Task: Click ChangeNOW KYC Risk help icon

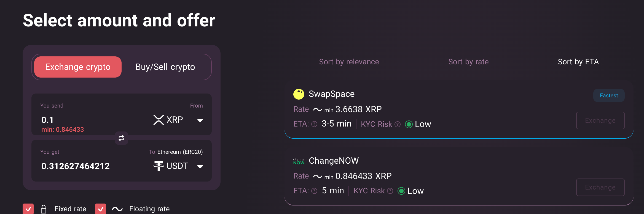Action: (x=390, y=191)
